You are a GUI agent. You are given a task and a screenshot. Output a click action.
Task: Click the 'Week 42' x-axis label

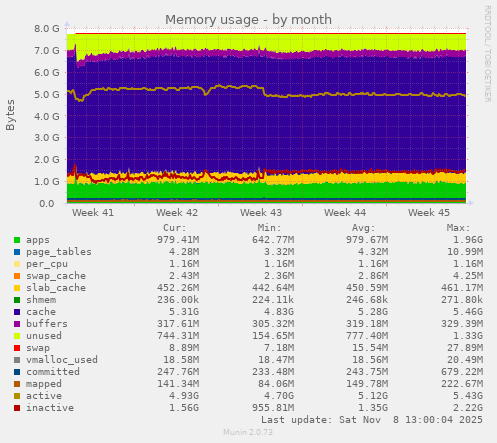(177, 213)
